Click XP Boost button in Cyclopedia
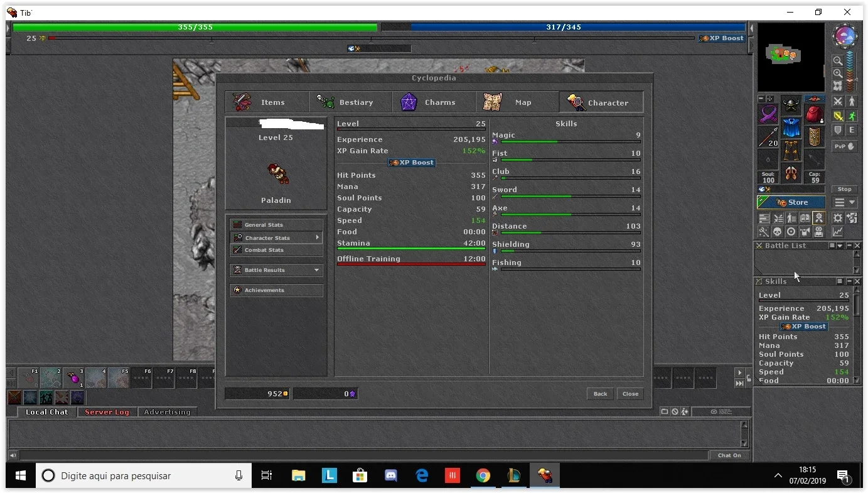Viewport: 868px width, 493px height. (x=412, y=163)
